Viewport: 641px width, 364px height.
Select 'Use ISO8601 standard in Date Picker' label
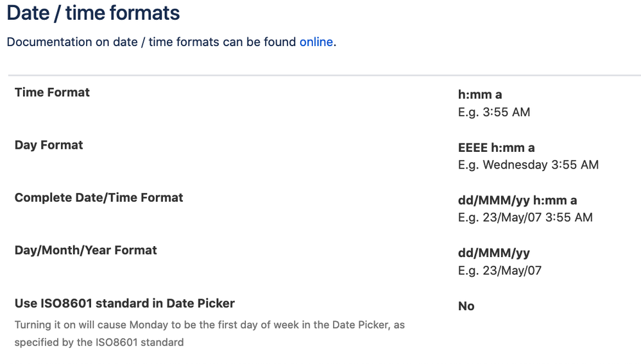[x=124, y=303]
